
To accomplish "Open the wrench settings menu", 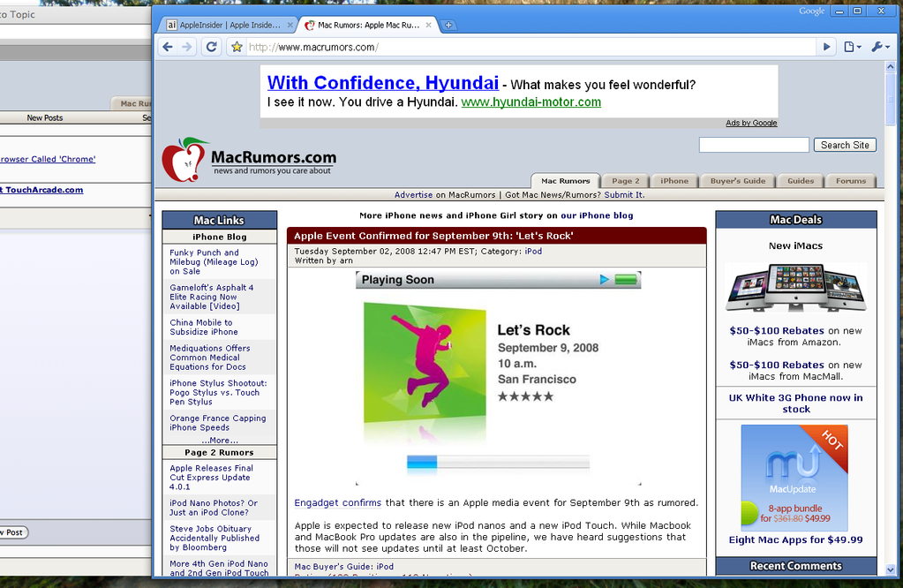I will point(881,47).
